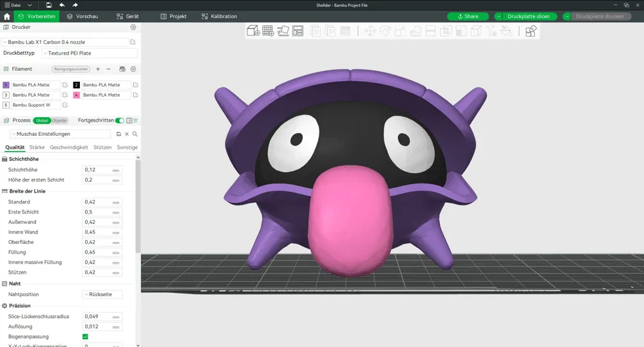This screenshot has height=347, width=644.
Task: Open the Druckbetttyp Textured PEI Plate dropdown
Action: tap(90, 53)
